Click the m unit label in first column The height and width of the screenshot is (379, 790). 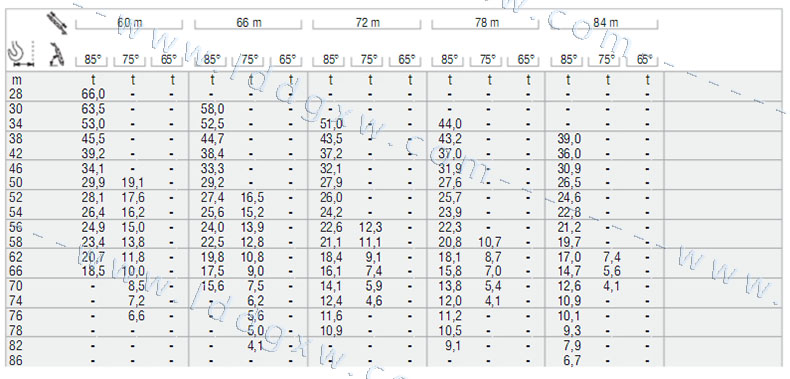(15, 80)
